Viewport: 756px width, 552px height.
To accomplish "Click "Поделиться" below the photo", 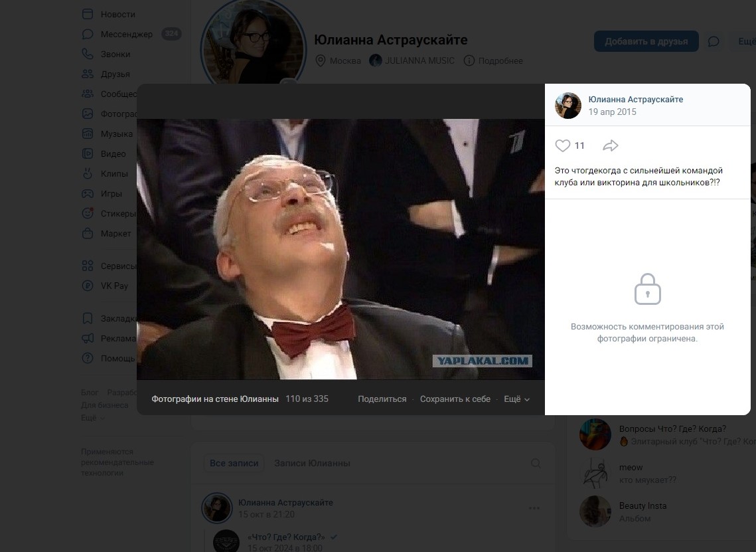I will 382,399.
